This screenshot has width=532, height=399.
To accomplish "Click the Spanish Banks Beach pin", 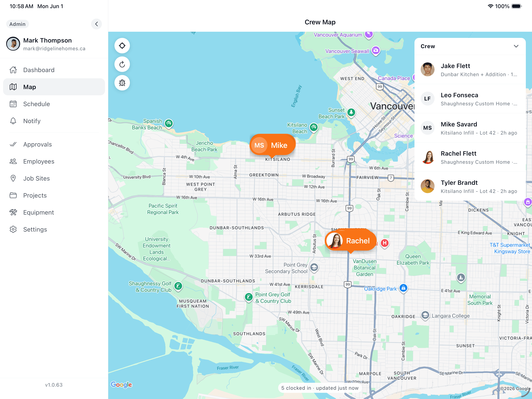I will pyautogui.click(x=169, y=124).
